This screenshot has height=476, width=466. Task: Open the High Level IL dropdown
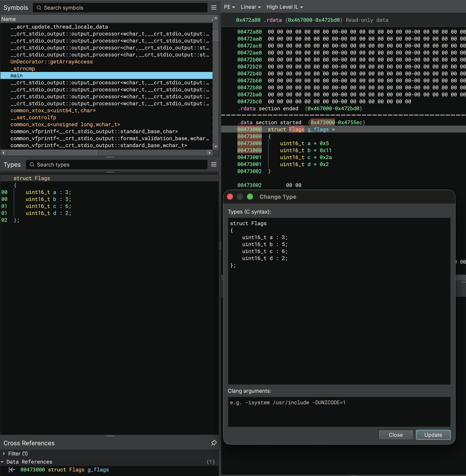pos(284,7)
